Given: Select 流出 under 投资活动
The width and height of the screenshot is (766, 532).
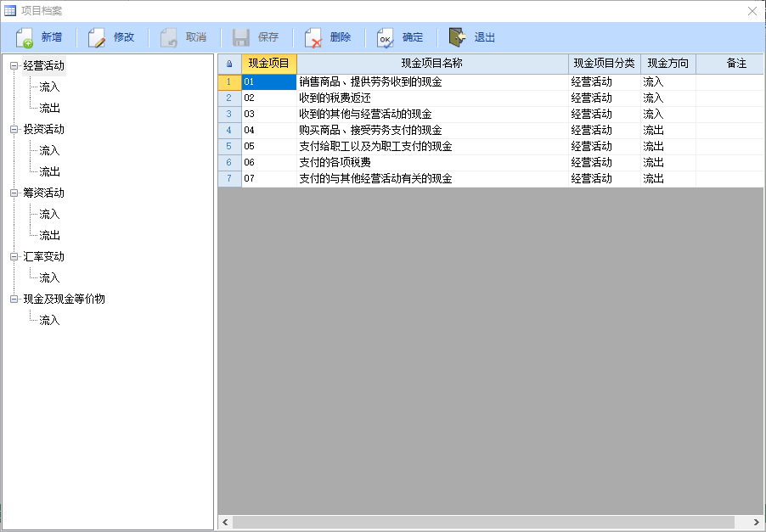Looking at the screenshot, I should click(x=49, y=171).
